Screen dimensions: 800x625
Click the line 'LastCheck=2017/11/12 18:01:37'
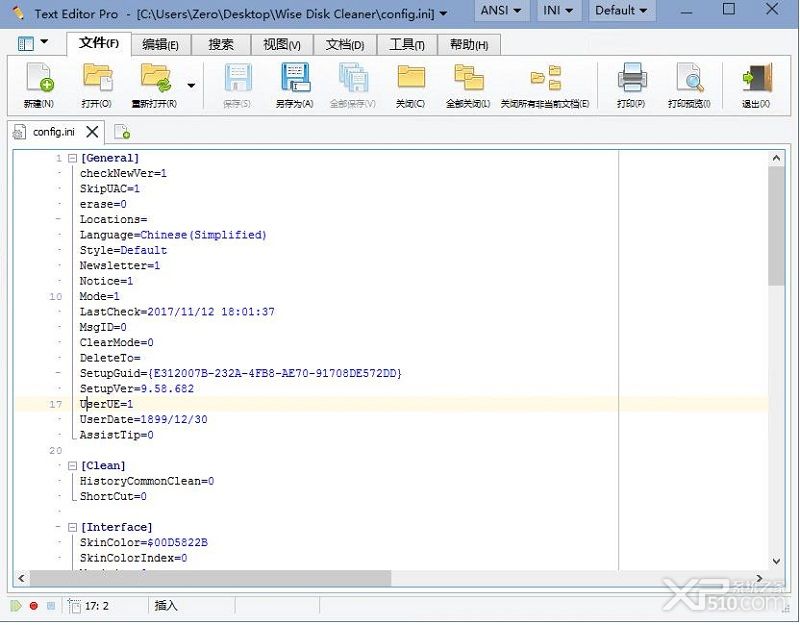177,312
